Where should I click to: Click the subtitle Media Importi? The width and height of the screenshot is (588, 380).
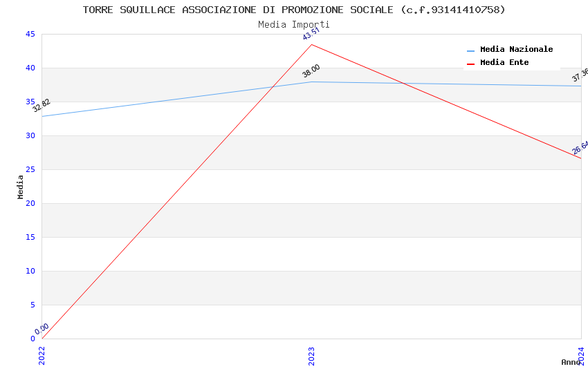coord(294,24)
